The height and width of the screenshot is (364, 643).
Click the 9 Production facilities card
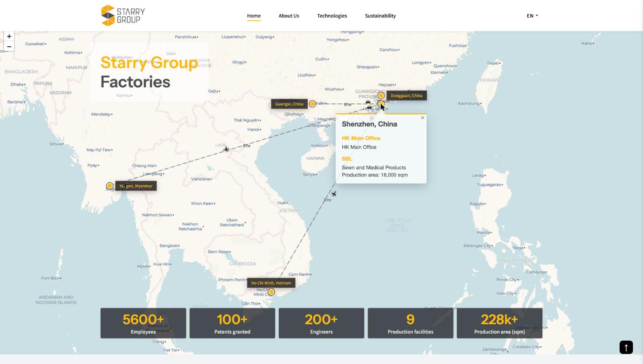(x=411, y=323)
